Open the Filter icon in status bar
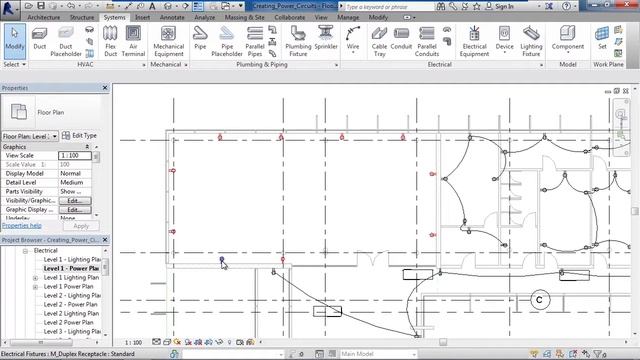Viewport: 640px width, 360px height. tap(599, 354)
